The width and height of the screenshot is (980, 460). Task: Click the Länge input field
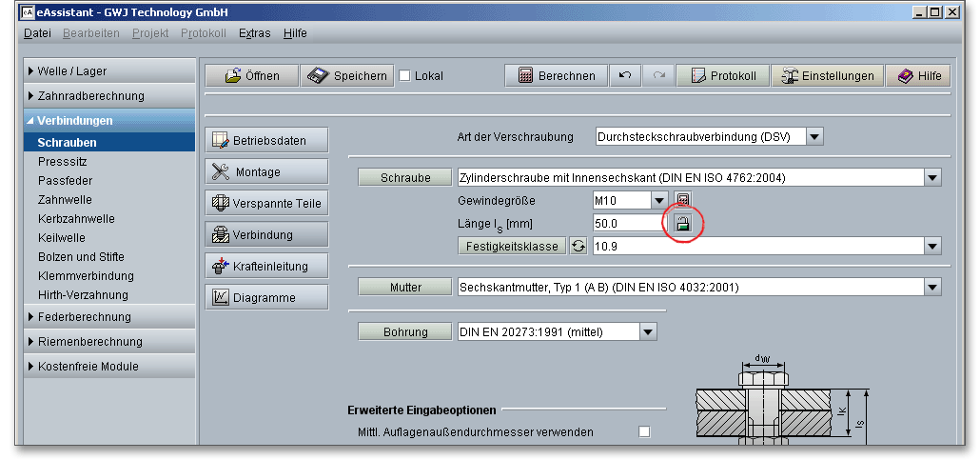[x=628, y=223]
